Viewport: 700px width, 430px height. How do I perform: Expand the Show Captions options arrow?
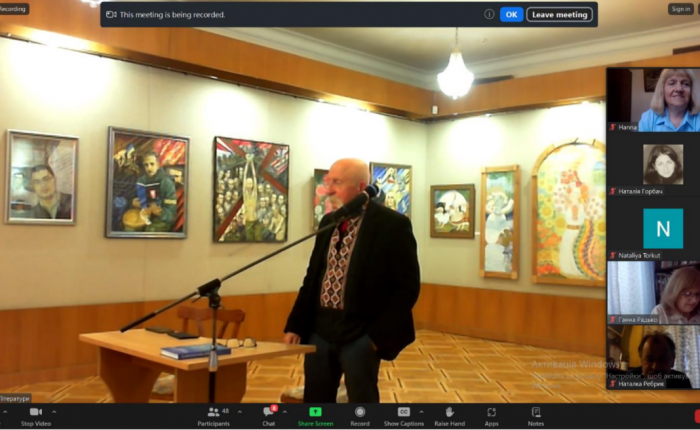point(421,411)
